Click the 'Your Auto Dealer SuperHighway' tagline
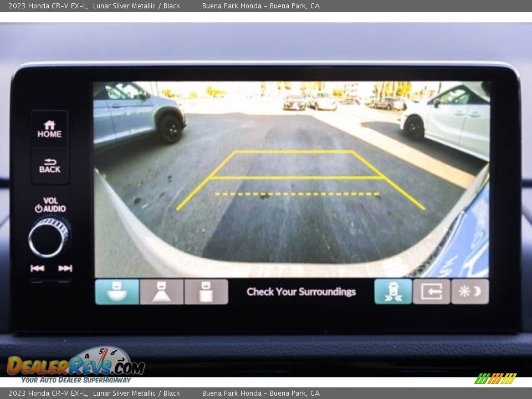 click(76, 380)
